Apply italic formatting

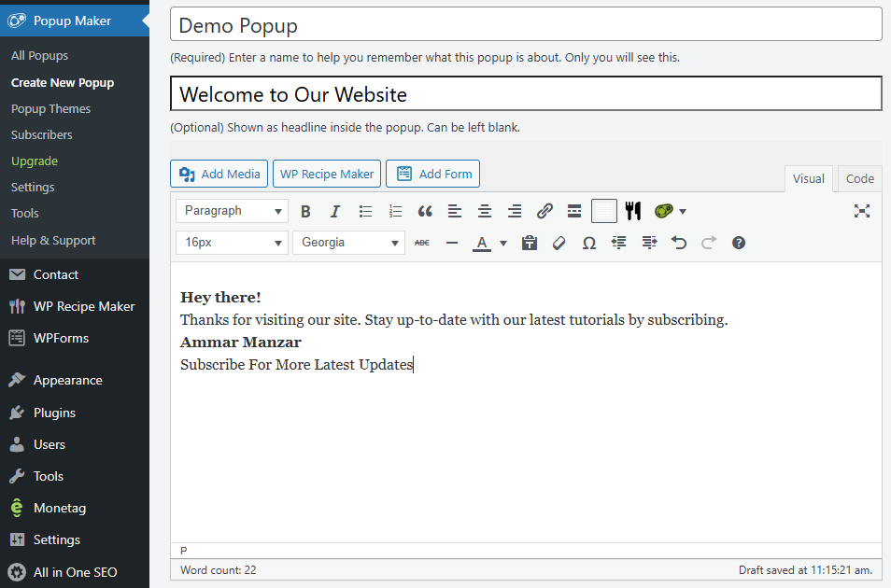pos(335,212)
